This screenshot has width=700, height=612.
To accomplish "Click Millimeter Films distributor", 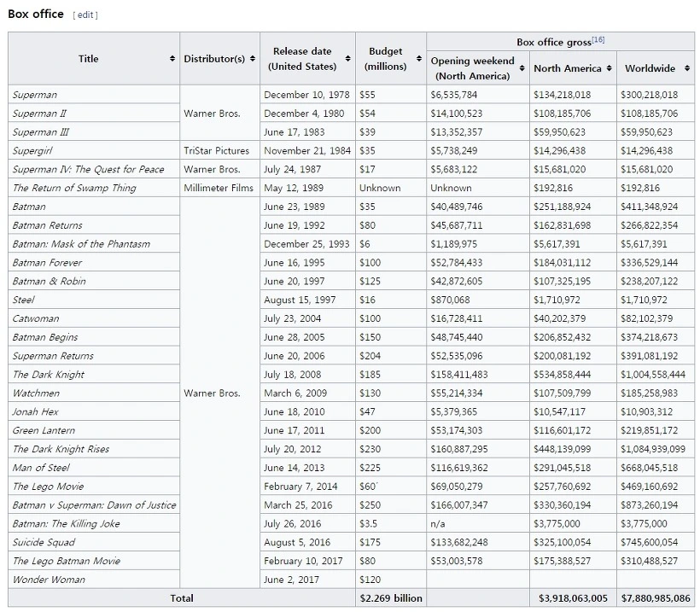I will (x=219, y=188).
